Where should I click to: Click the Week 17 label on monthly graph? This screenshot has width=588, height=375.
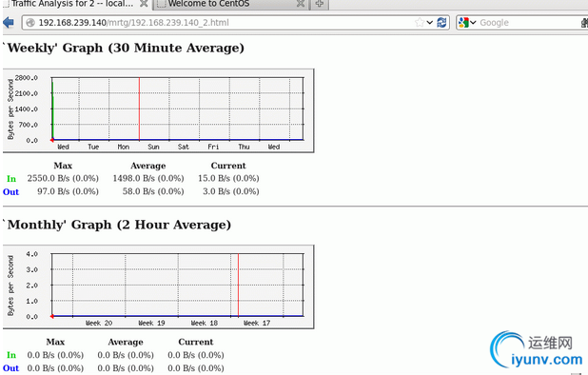(x=257, y=323)
